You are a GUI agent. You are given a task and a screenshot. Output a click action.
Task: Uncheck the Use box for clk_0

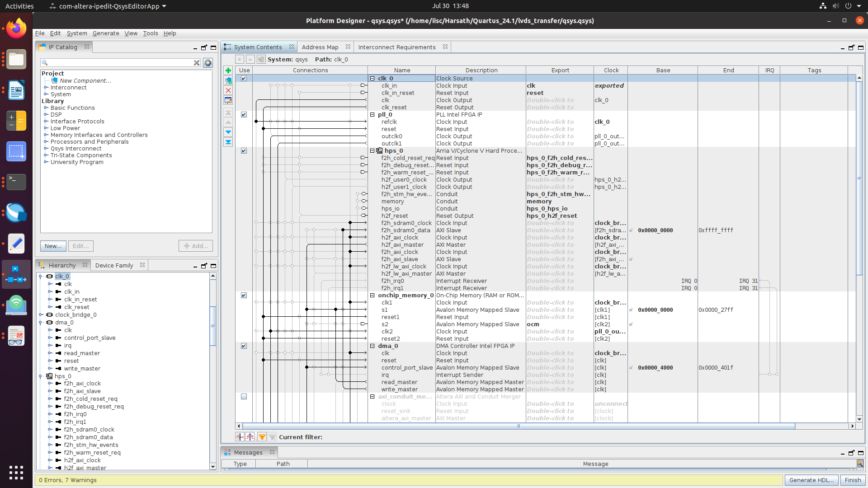click(244, 78)
